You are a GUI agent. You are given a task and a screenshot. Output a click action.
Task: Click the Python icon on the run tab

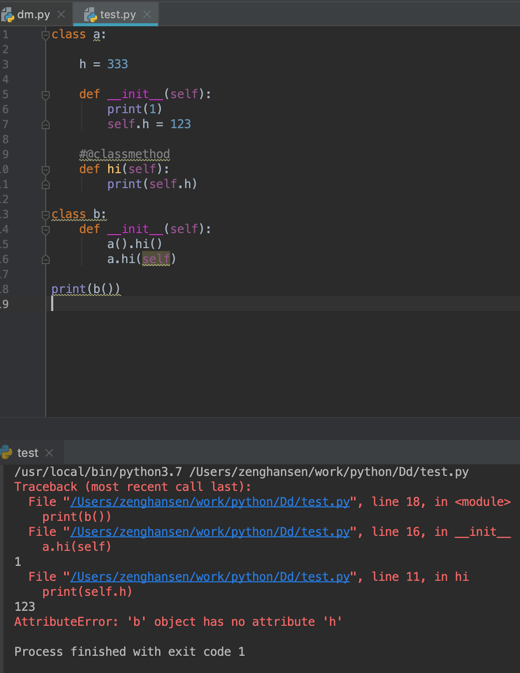pos(6,452)
